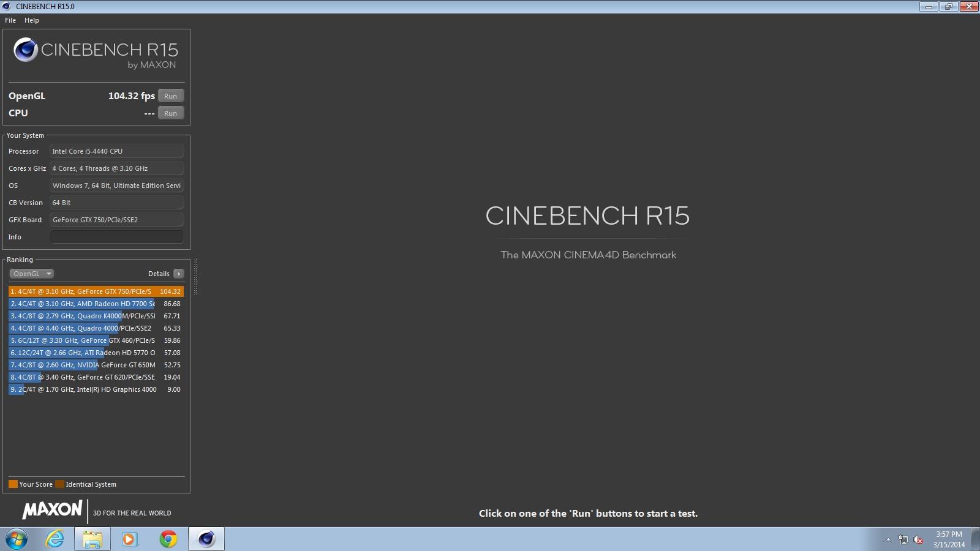
Task: Select ranking row 7 GeForce GT 650M
Action: (x=96, y=365)
